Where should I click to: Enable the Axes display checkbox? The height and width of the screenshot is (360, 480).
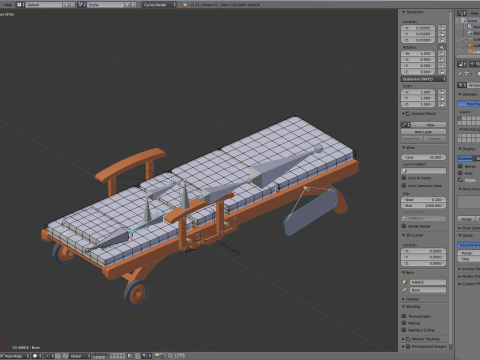coord(461,173)
